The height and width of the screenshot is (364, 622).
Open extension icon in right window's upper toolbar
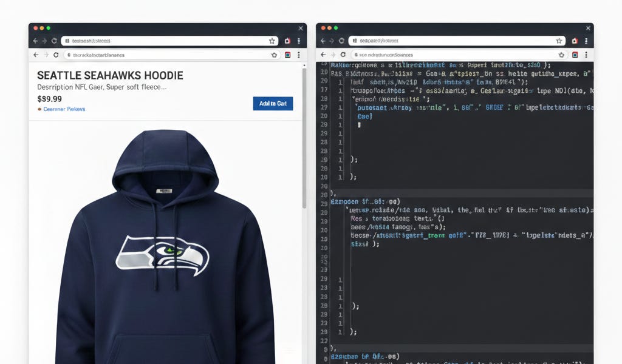[x=575, y=41]
